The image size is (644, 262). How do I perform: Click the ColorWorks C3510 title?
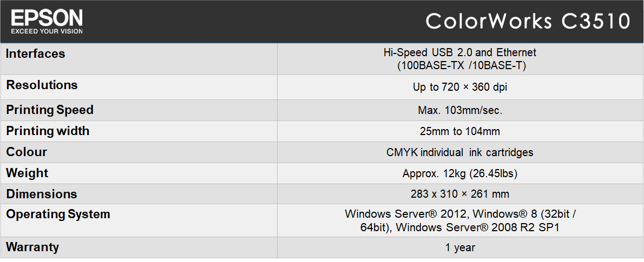(x=528, y=21)
